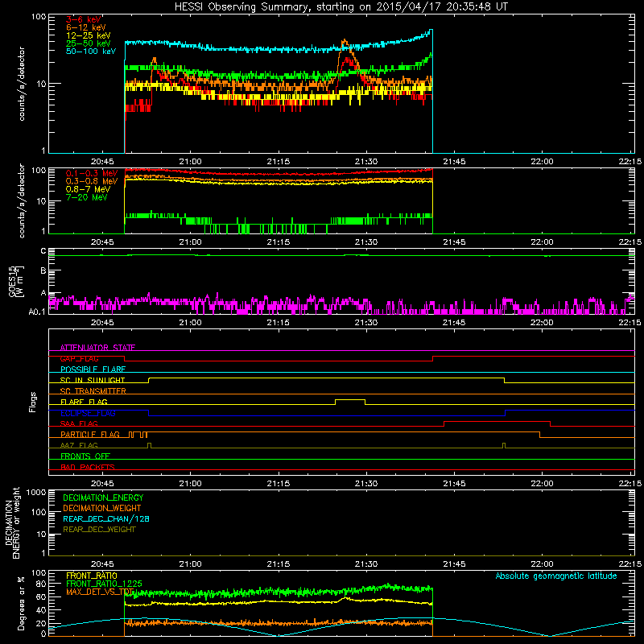Click the 25-50 keV legend entry

tap(89, 43)
